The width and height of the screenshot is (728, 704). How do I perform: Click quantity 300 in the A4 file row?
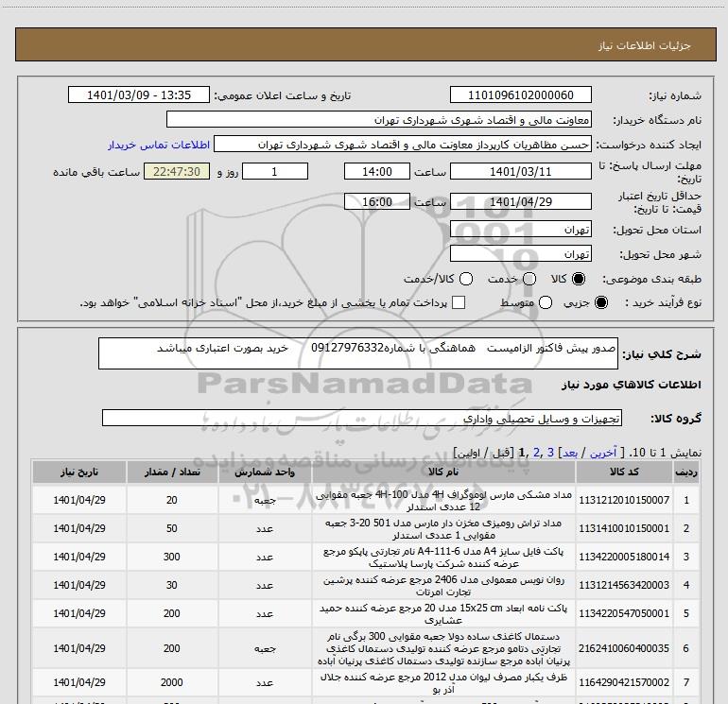pos(172,557)
